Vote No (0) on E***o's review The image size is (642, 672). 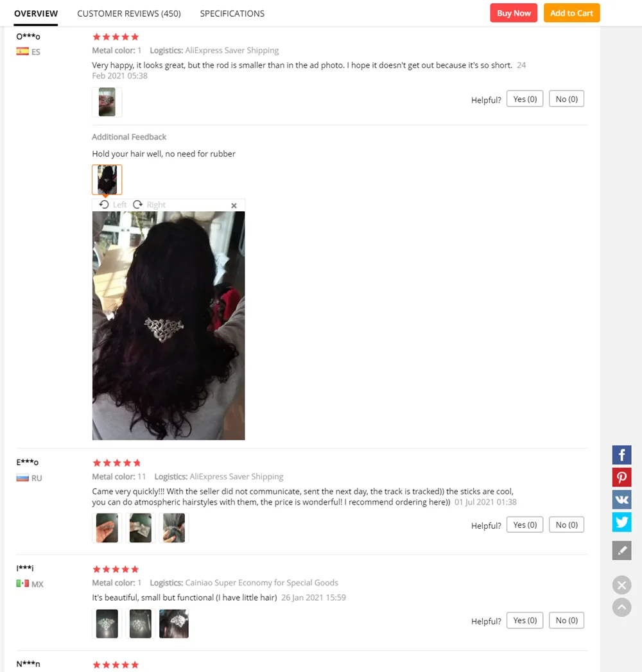(x=566, y=525)
